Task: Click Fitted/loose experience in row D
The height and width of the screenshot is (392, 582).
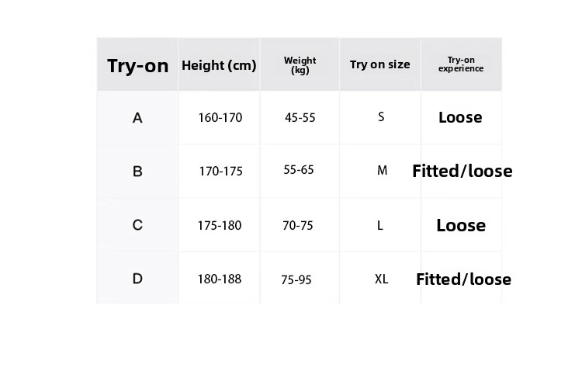Action: 463,279
